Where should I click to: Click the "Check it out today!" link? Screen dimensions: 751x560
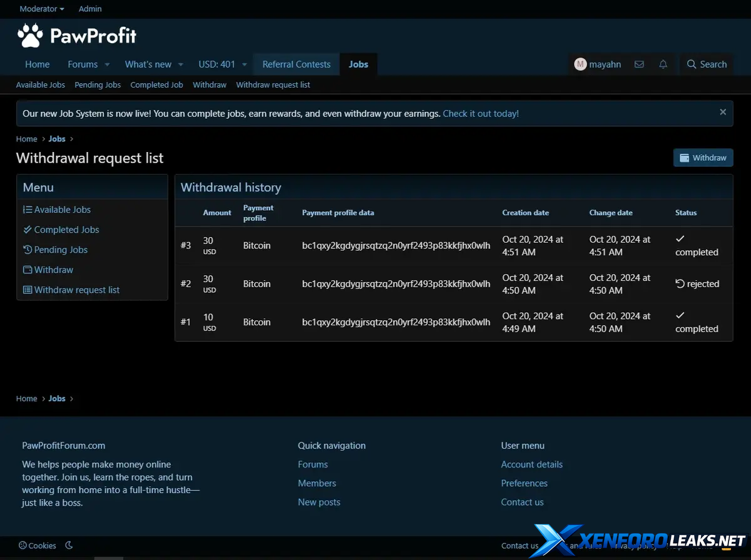(481, 113)
